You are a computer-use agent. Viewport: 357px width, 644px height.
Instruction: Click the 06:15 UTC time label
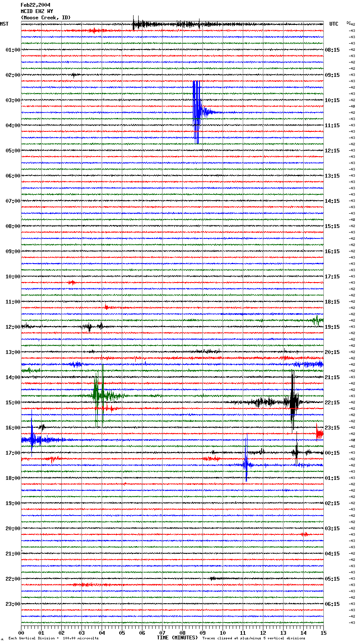332,604
